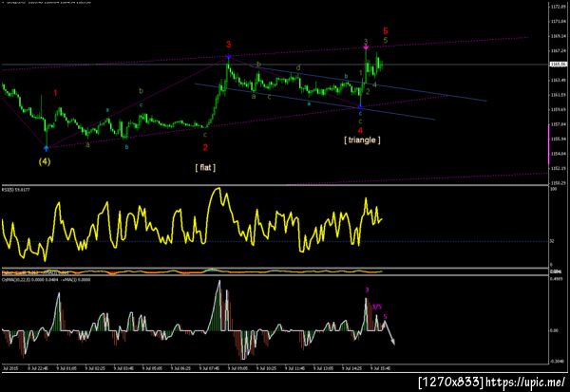Select the blue marker at red wave 3 peak
The image size is (570, 392).
(x=228, y=57)
